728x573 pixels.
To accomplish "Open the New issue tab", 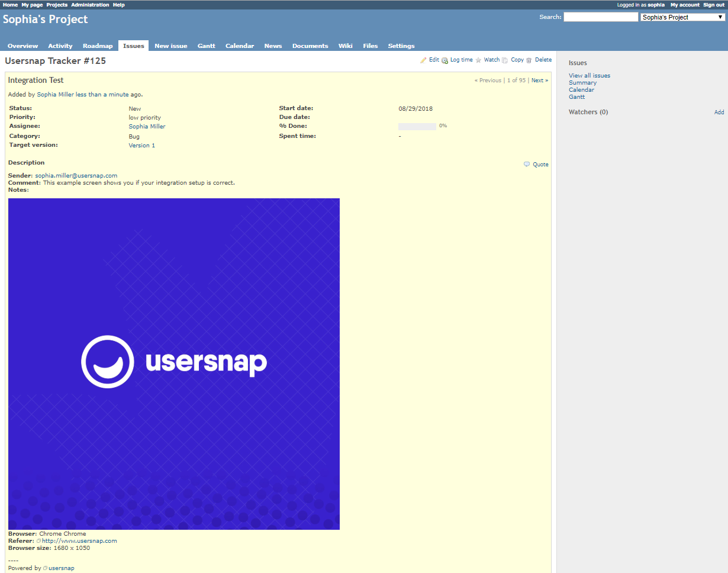I will coord(171,46).
